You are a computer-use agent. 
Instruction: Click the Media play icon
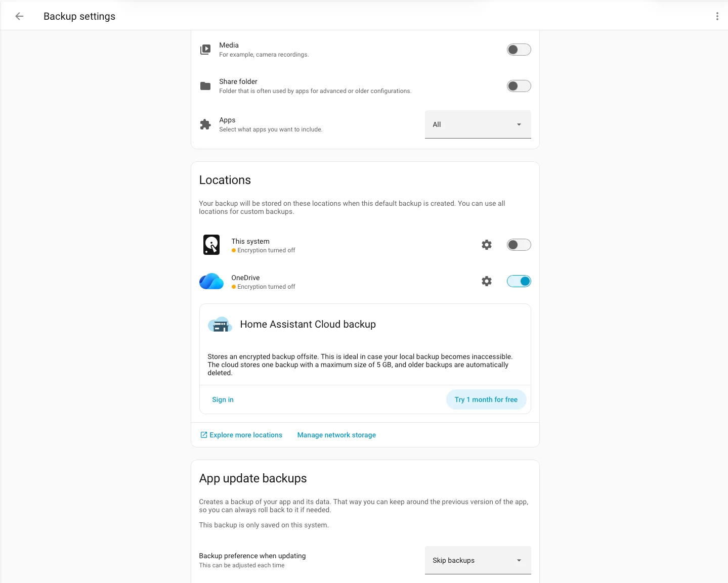point(205,50)
